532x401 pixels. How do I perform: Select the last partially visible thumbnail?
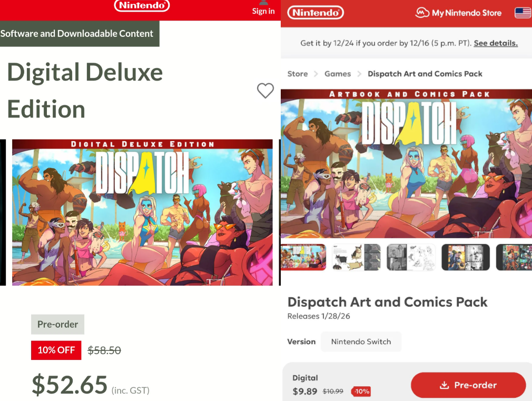514,257
